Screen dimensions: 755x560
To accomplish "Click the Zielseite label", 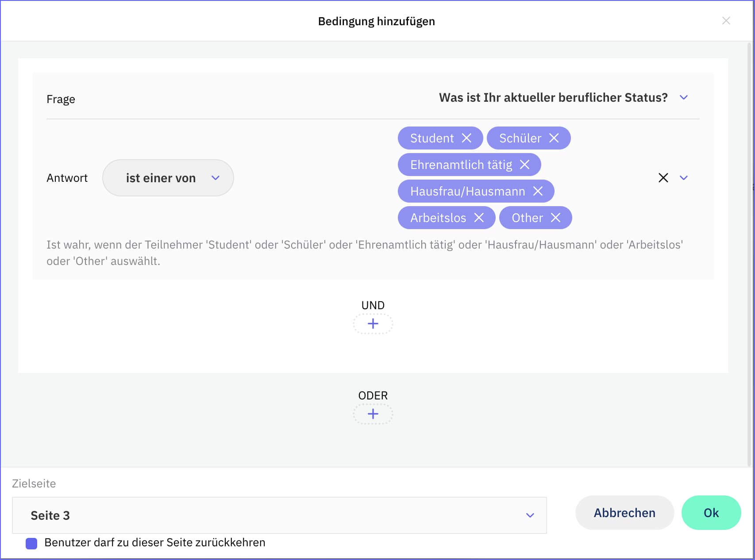I will pyautogui.click(x=34, y=483).
